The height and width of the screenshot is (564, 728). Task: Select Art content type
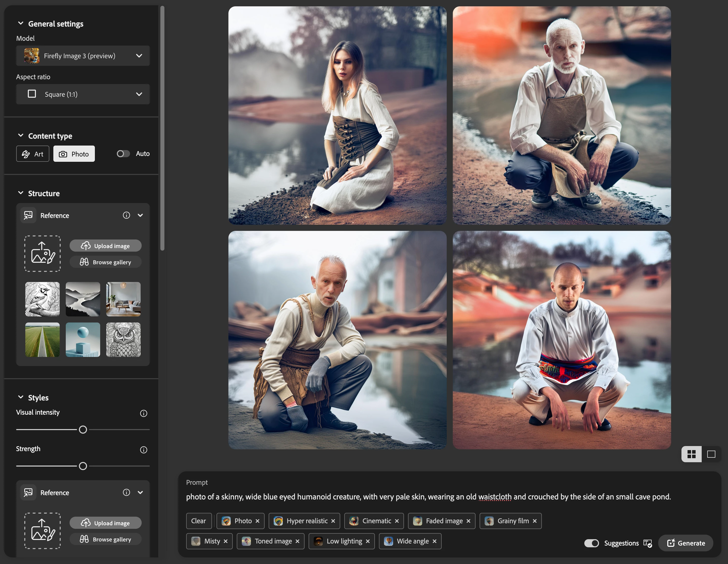pos(33,154)
